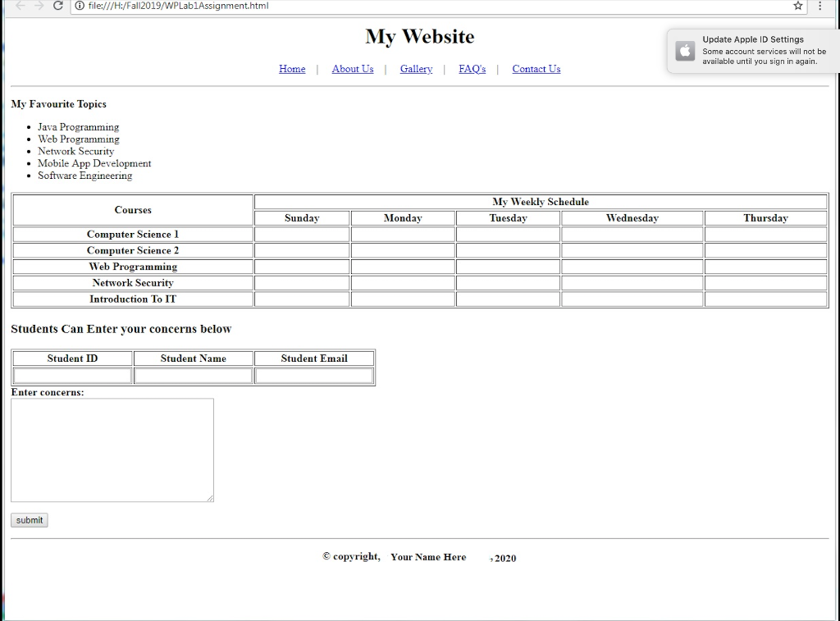Click the My Weekly Schedule header cell
Screen dimensions: 840x621
(541, 202)
